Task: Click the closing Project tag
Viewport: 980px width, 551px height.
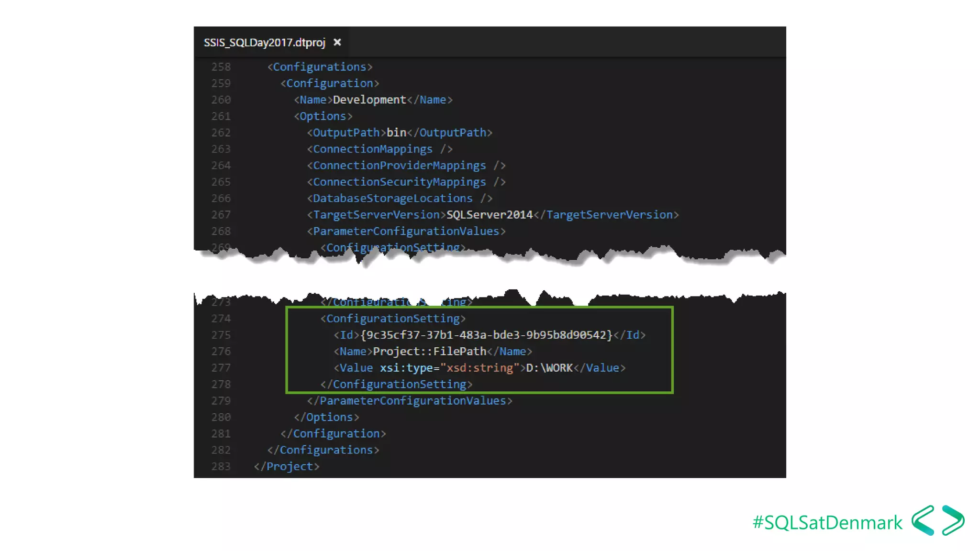Action: tap(287, 466)
